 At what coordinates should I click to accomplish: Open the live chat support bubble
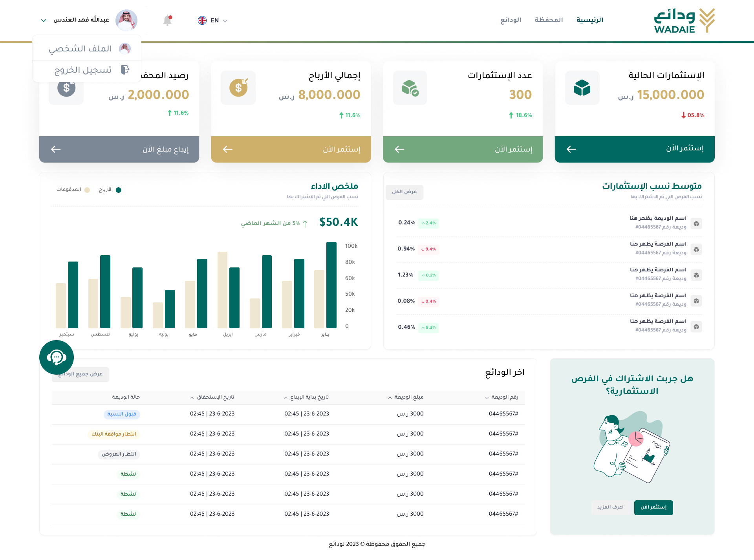57,357
